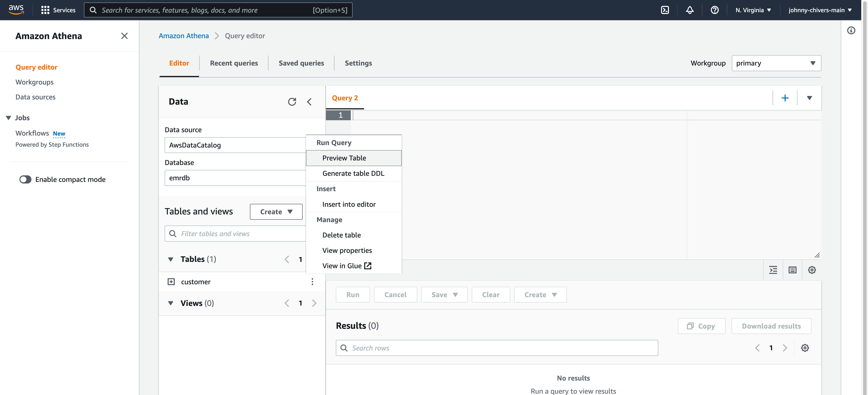This screenshot has width=868, height=395.
Task: Open AWS CloudShell from the top bar
Action: 665,10
